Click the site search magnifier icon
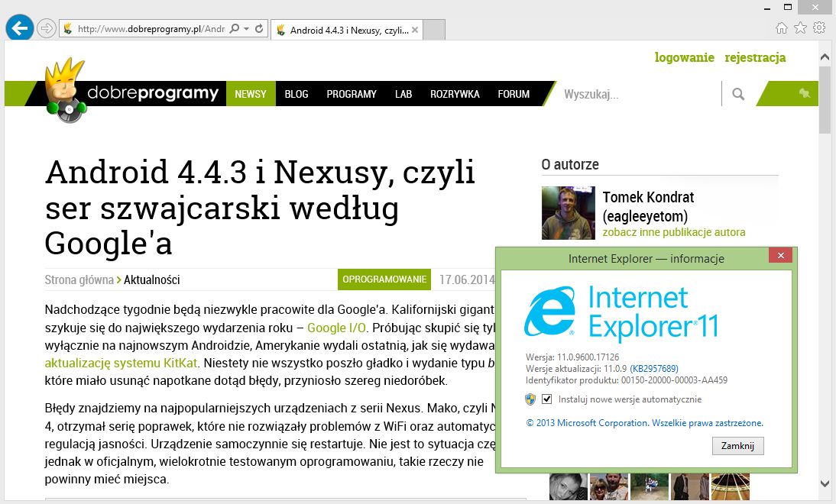The image size is (836, 504). click(x=738, y=94)
